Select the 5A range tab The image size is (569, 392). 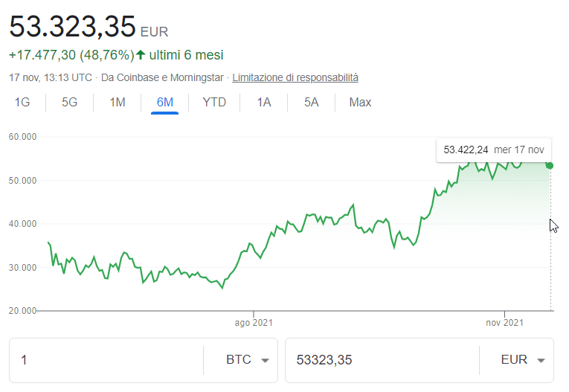pos(311,103)
